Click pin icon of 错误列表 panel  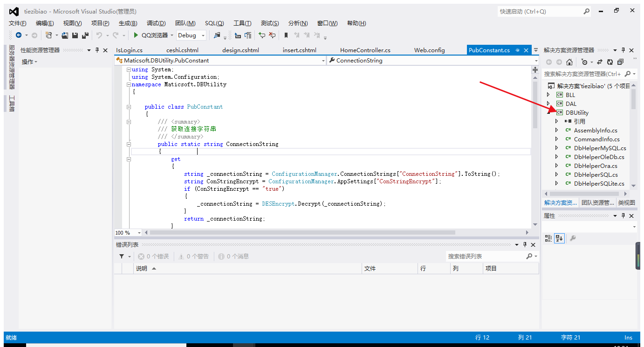(x=525, y=245)
